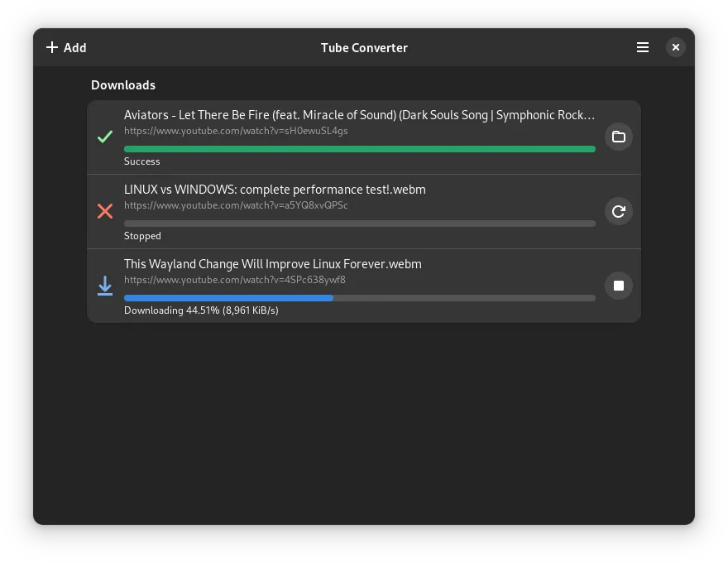This screenshot has width=728, height=563.
Task: Click the Success status label
Action: coord(142,161)
